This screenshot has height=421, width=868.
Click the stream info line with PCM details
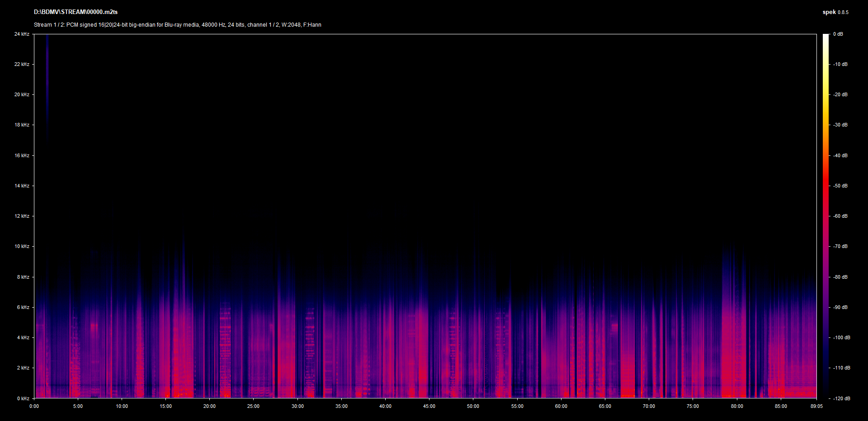tap(177, 25)
